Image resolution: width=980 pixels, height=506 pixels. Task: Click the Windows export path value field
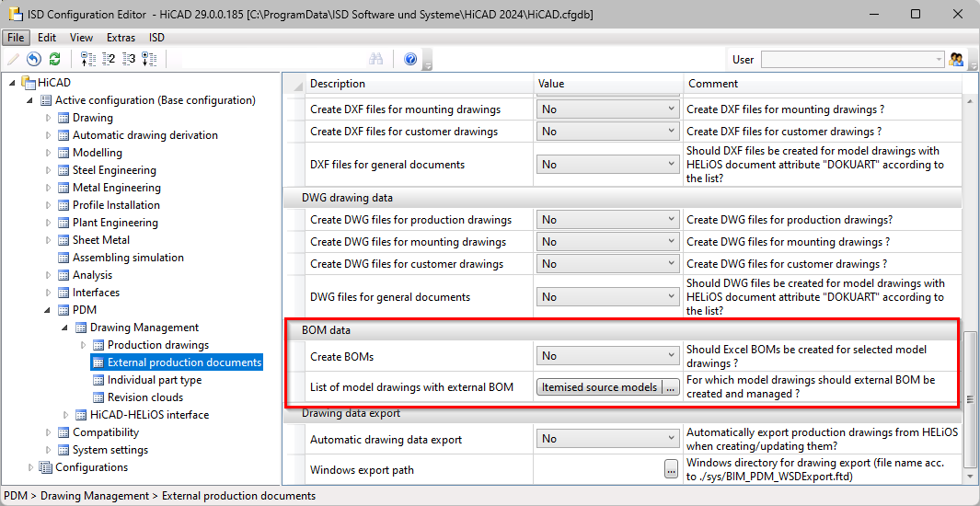pos(598,469)
